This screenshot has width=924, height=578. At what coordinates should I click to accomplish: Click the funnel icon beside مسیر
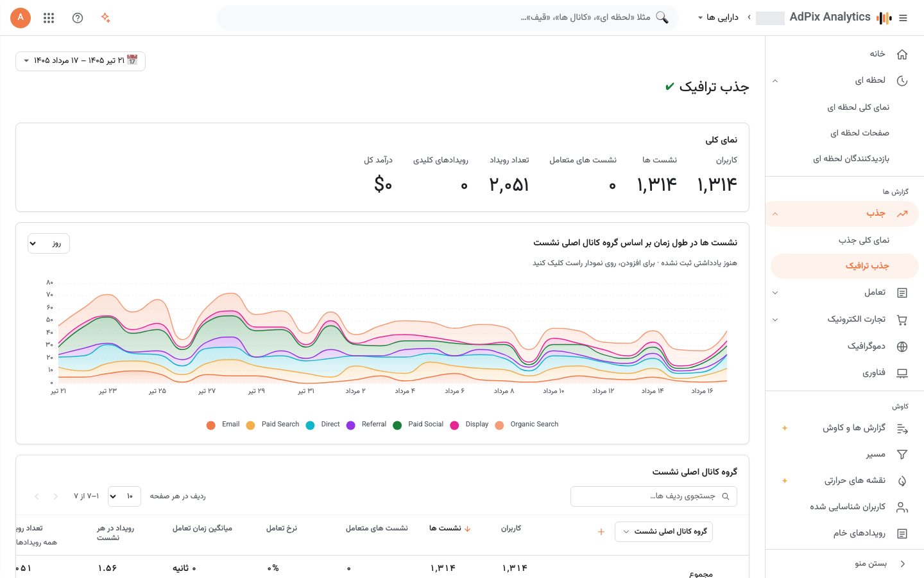click(902, 454)
